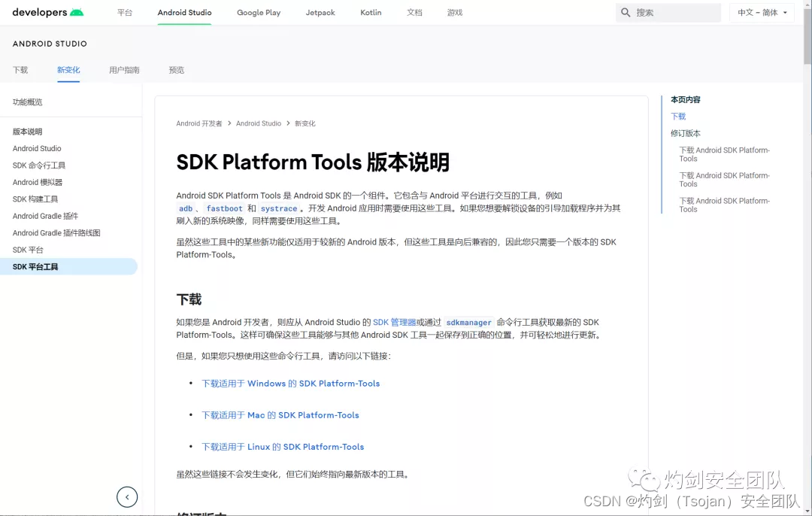This screenshot has width=812, height=516.
Task: Open SDK 平台 sidebar entry
Action: (x=28, y=250)
